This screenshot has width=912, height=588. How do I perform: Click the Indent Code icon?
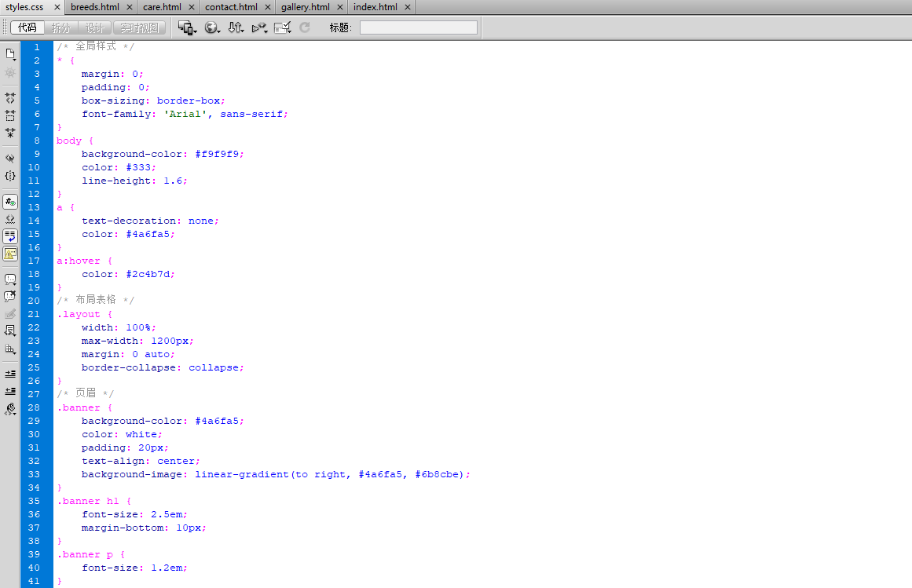(10, 374)
